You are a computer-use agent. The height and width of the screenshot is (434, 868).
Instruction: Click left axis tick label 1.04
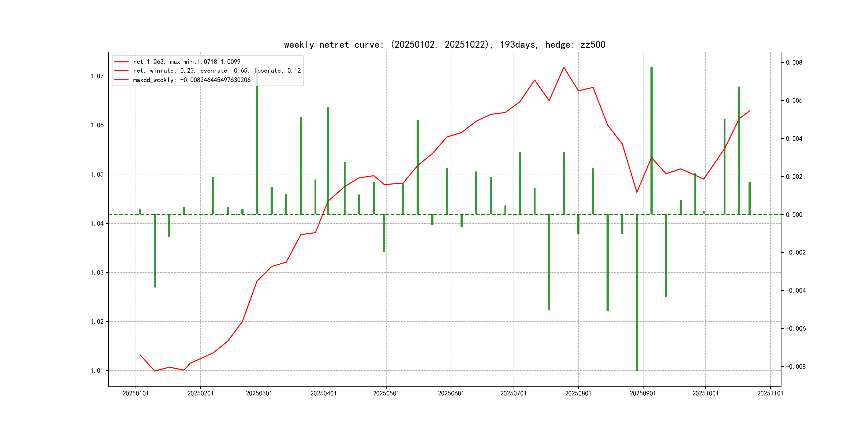[97, 223]
